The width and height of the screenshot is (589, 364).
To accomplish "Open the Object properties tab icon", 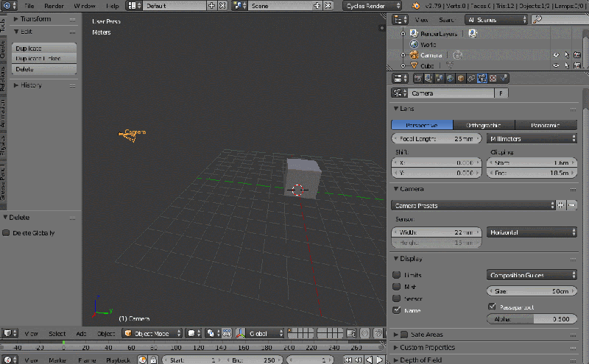I will coord(461,79).
